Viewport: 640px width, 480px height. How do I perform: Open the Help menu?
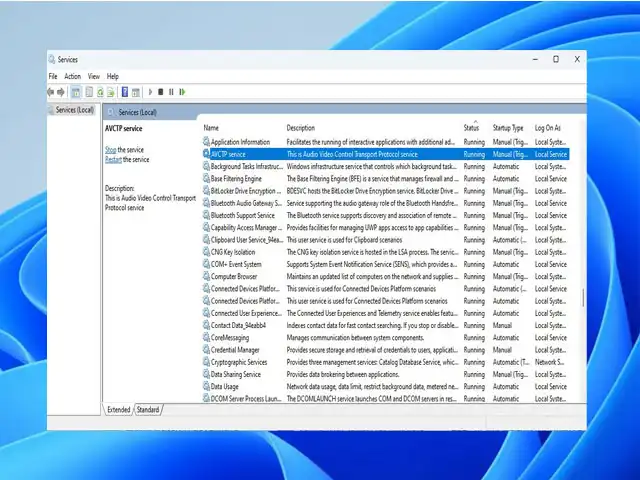(x=113, y=76)
